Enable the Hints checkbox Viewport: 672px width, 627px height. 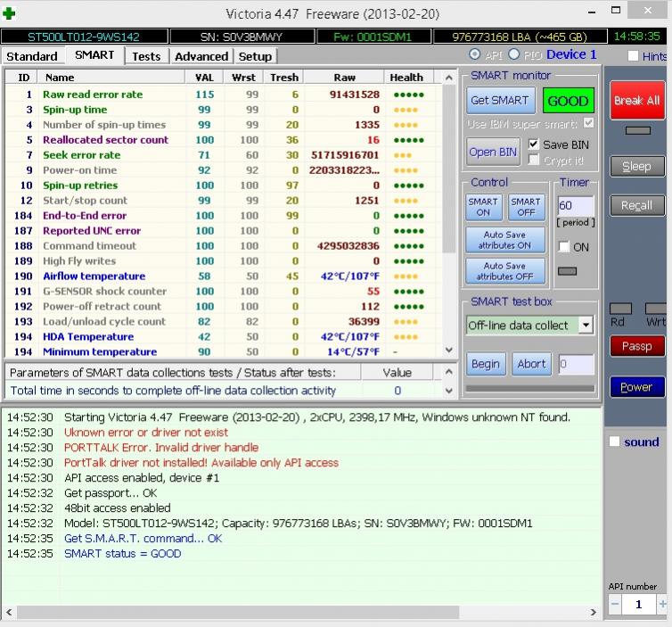tap(634, 56)
